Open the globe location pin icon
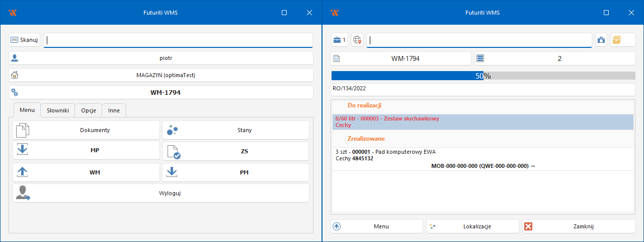Image resolution: width=644 pixels, height=242 pixels. coord(357,40)
